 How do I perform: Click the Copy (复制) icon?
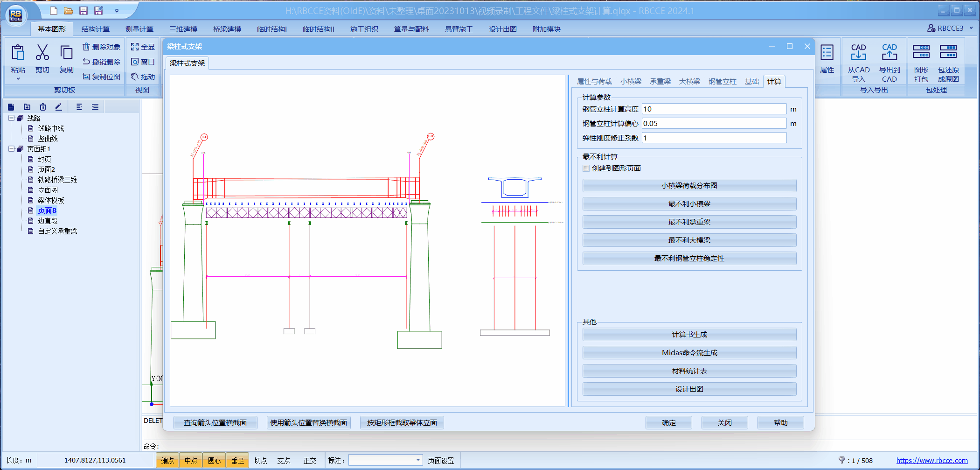66,53
